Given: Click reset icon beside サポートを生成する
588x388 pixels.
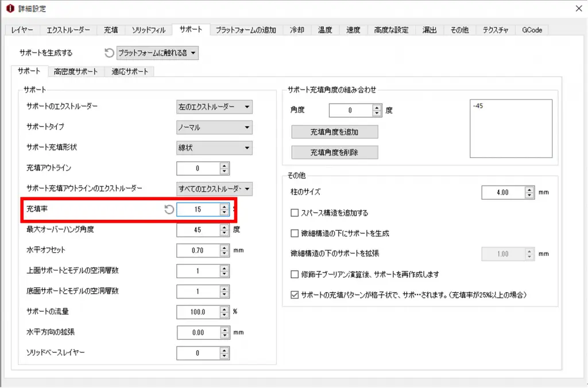Looking at the screenshot, I should pos(109,53).
